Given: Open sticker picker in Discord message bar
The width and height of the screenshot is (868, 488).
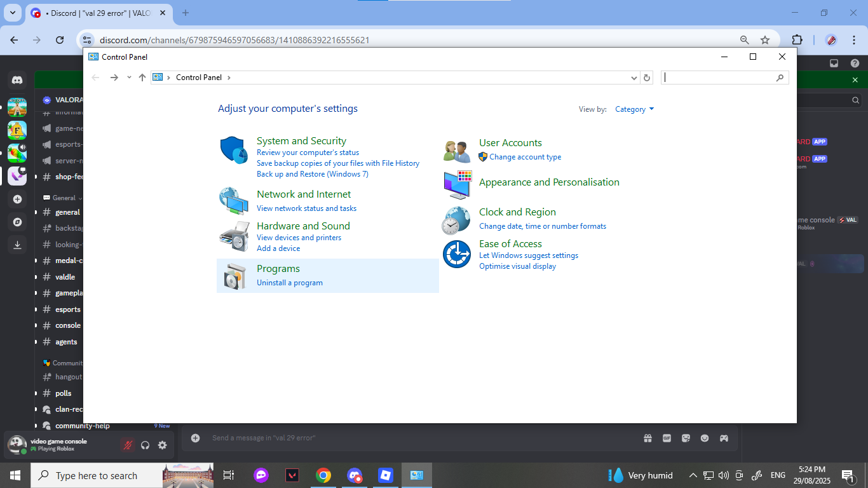Looking at the screenshot, I should 686,438.
